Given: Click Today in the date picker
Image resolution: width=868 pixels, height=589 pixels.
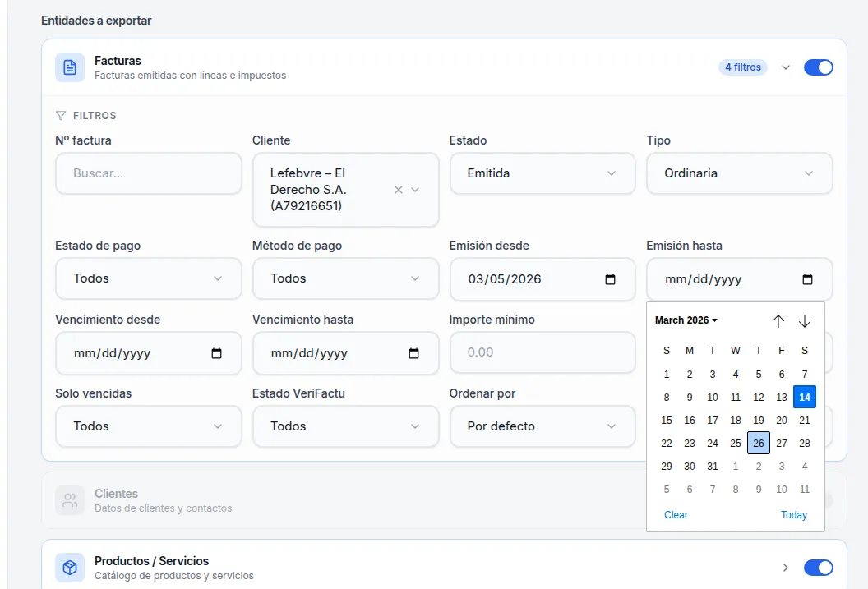Looking at the screenshot, I should 794,515.
